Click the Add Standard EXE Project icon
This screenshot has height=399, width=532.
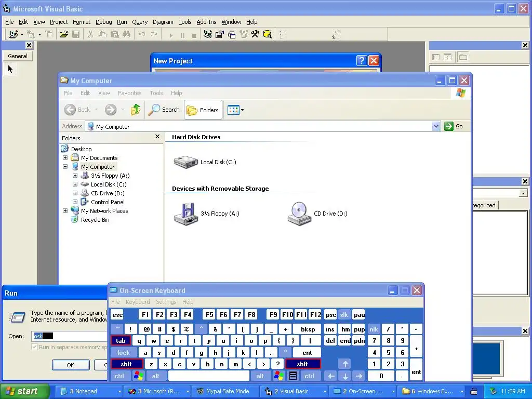[14, 34]
